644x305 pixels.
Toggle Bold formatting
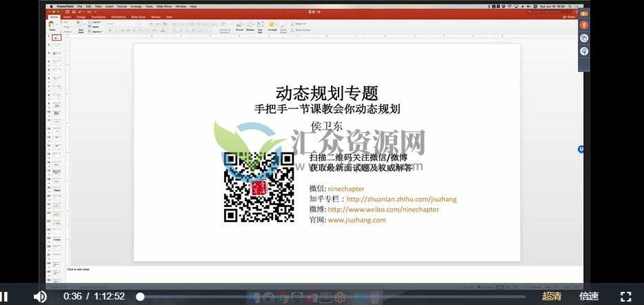[110, 30]
